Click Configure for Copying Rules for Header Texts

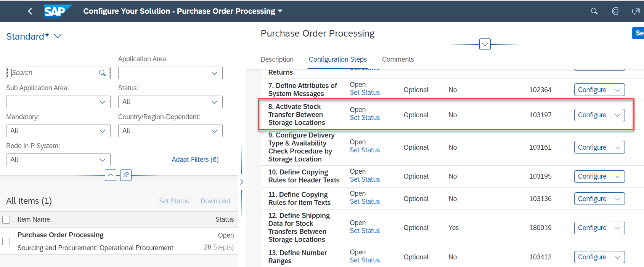592,176
